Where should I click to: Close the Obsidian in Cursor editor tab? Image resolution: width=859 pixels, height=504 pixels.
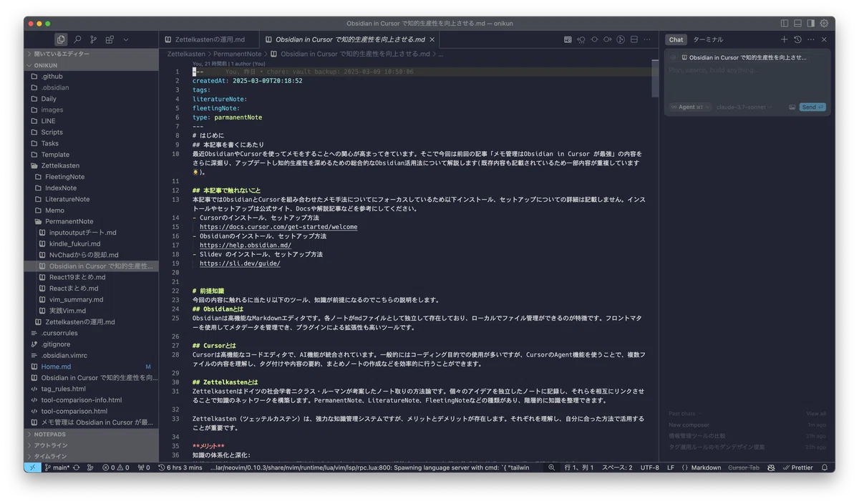[432, 39]
